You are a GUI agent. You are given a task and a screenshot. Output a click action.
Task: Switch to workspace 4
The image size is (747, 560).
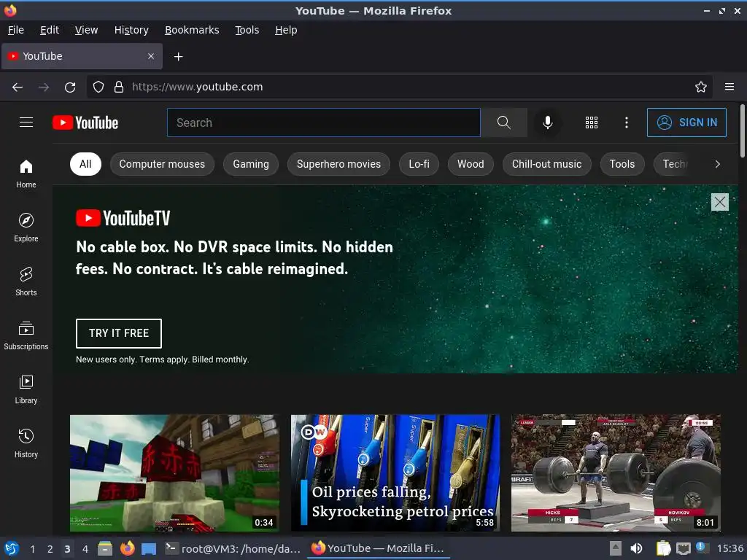tap(85, 549)
